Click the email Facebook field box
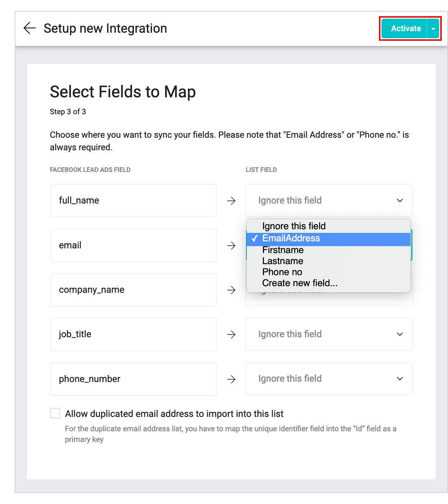 133,245
